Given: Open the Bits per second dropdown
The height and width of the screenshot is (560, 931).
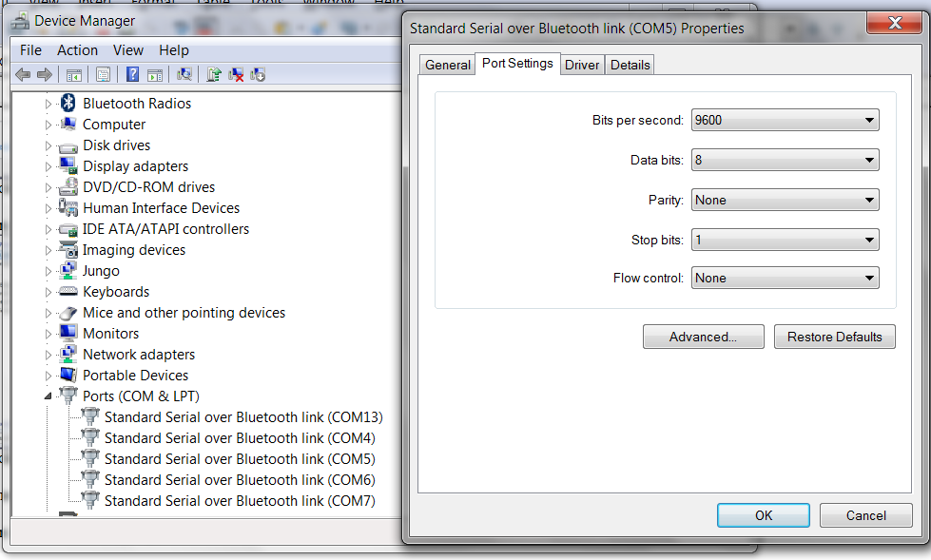Looking at the screenshot, I should tap(785, 120).
